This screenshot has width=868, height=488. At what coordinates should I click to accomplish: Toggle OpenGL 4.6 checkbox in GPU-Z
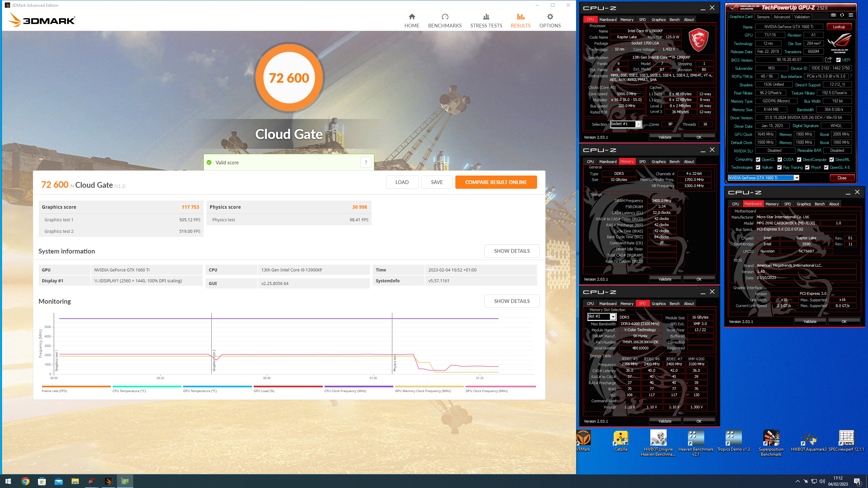click(826, 167)
